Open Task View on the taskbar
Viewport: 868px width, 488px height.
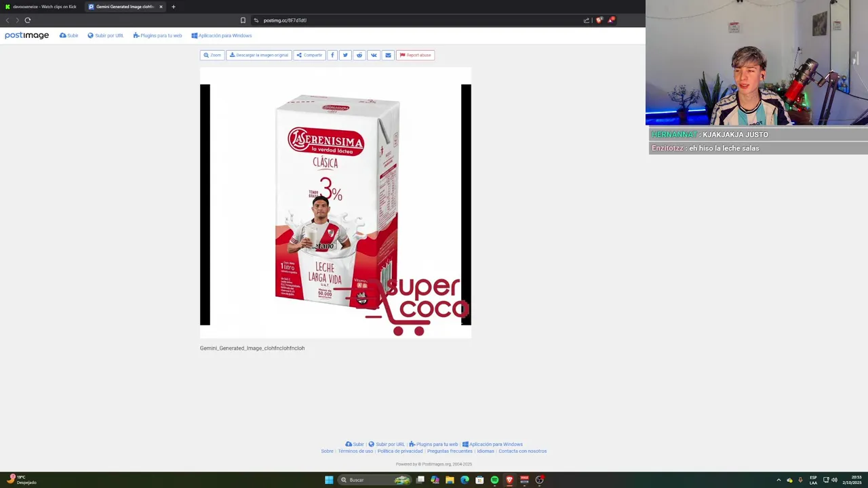[x=420, y=480]
